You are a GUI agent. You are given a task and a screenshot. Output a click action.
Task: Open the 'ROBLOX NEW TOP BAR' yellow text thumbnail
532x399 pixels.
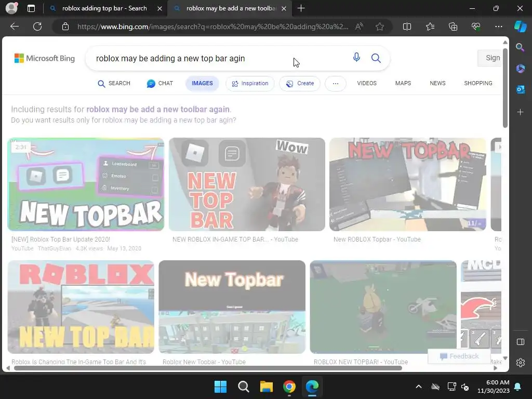click(x=81, y=307)
